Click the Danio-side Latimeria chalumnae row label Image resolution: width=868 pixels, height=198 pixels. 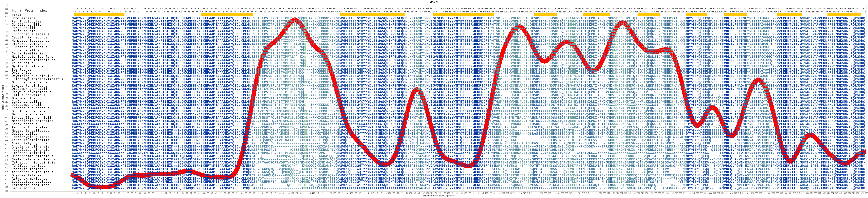pyautogui.click(x=30, y=185)
